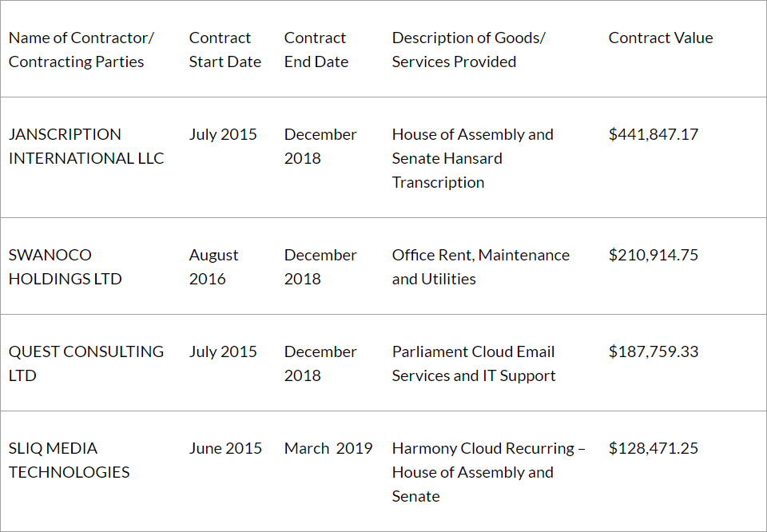Viewport: 767px width, 532px height.
Task: Select the $441,847.17 contract value
Action: [653, 134]
